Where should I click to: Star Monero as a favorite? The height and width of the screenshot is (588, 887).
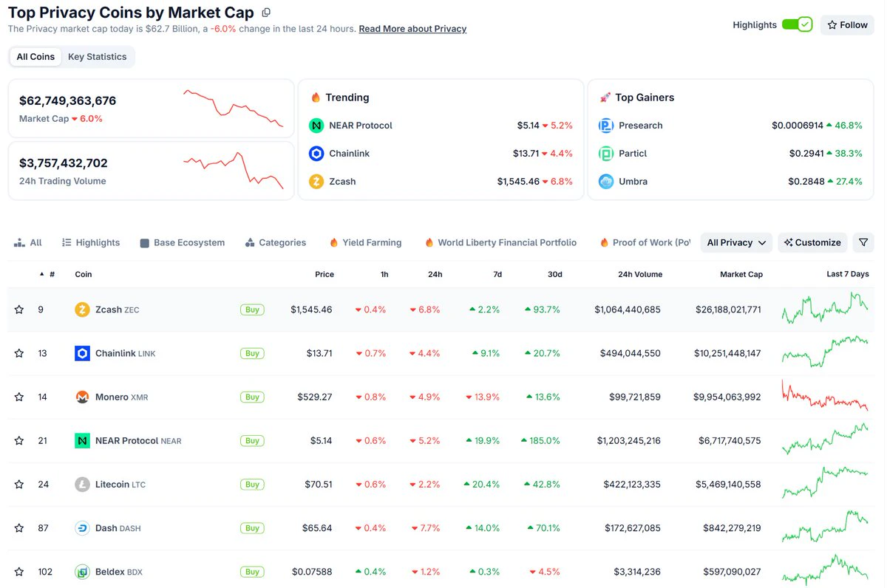click(x=19, y=397)
